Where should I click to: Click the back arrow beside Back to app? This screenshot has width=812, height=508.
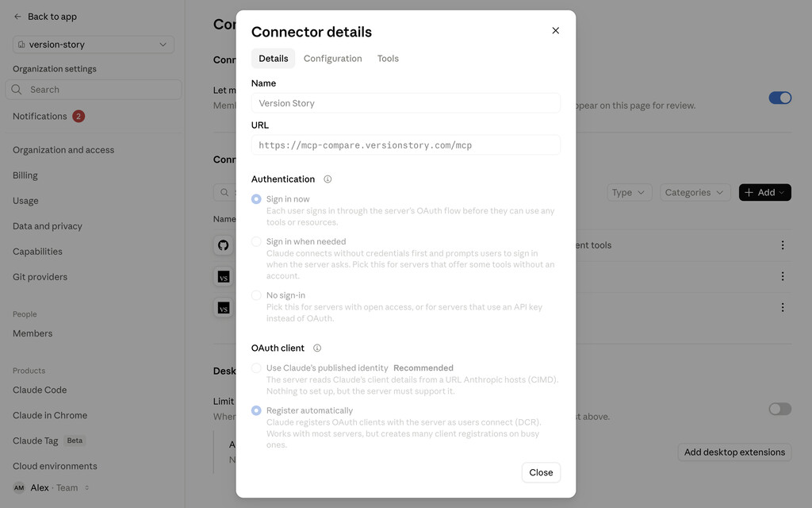pyautogui.click(x=17, y=17)
